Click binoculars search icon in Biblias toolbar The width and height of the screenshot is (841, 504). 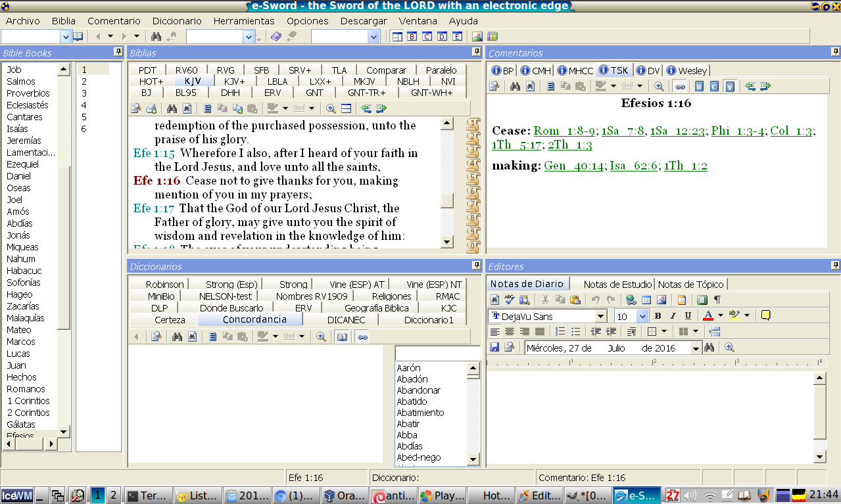[x=172, y=109]
